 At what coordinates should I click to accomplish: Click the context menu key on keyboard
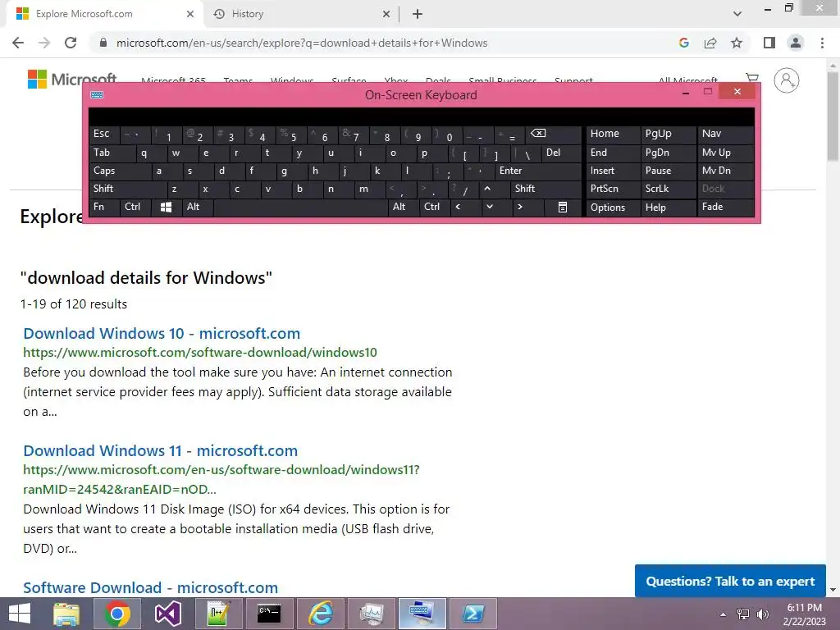point(563,207)
